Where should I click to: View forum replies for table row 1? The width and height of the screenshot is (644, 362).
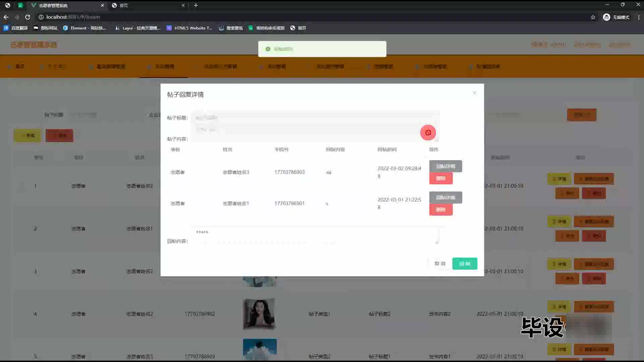pos(594,179)
